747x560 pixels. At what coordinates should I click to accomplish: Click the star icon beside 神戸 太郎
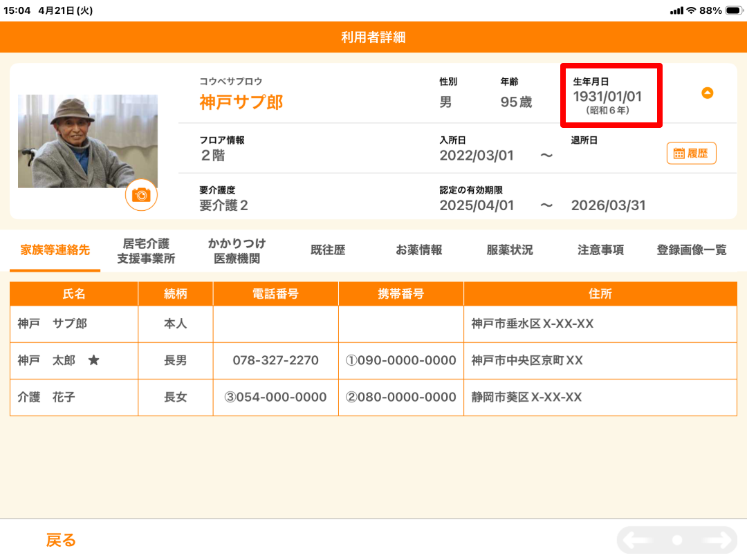click(x=93, y=360)
